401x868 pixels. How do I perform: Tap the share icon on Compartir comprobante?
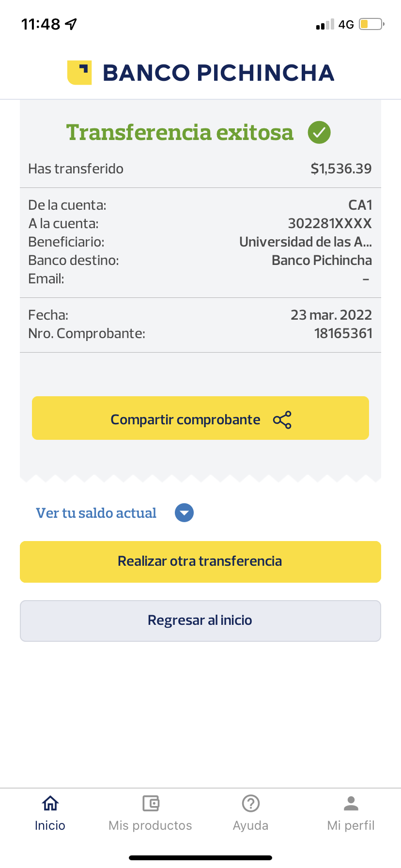click(282, 419)
